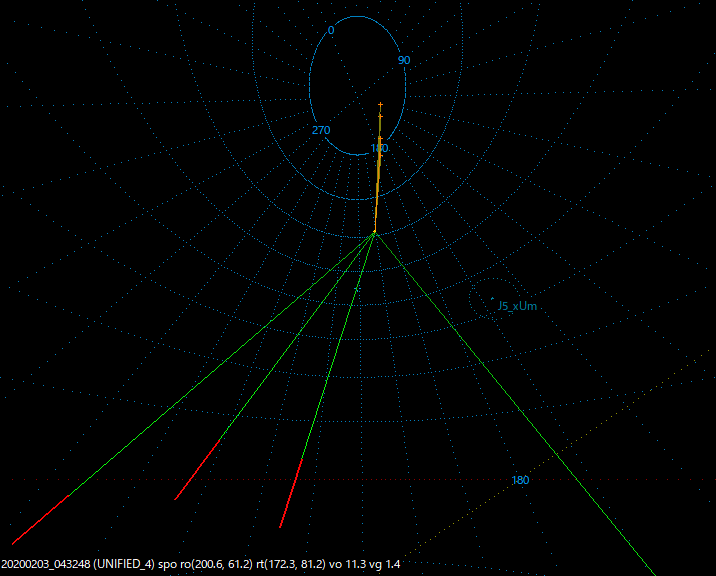This screenshot has width=716, height=576.
Task: Click the 90 degree label on ellipse
Action: [x=404, y=60]
